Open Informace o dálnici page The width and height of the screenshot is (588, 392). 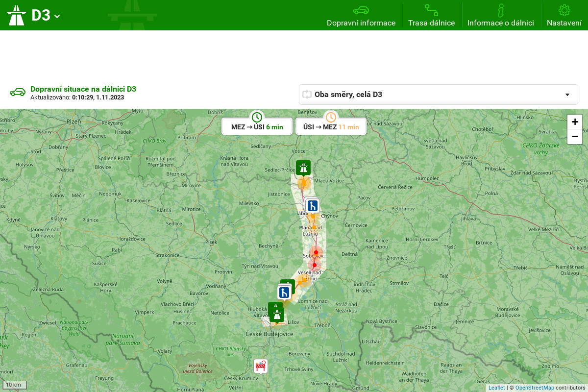[x=500, y=16]
